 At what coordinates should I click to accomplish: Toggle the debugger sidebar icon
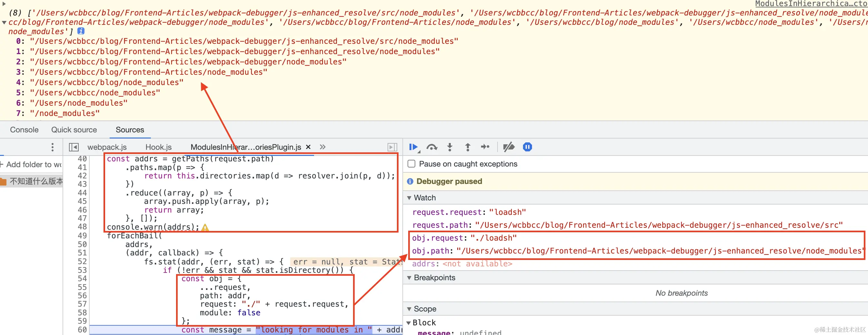pos(392,147)
